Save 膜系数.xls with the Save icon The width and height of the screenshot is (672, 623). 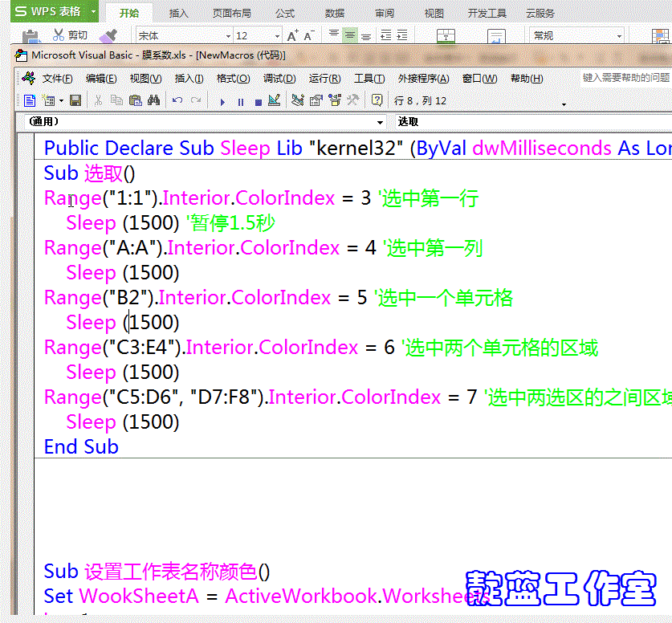click(x=76, y=100)
